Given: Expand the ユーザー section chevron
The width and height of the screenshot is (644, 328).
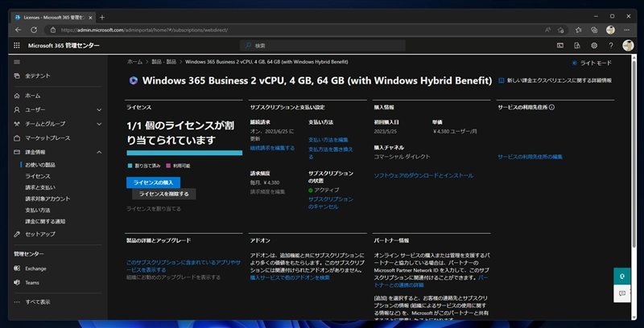Looking at the screenshot, I should [x=99, y=110].
